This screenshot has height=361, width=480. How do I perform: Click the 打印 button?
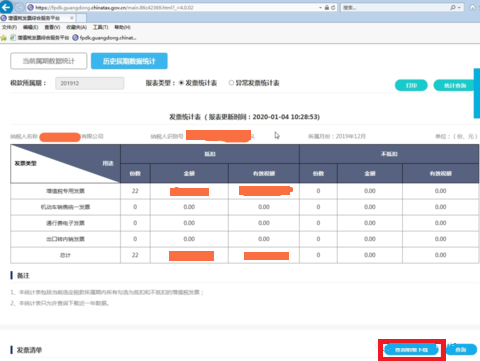(411, 85)
